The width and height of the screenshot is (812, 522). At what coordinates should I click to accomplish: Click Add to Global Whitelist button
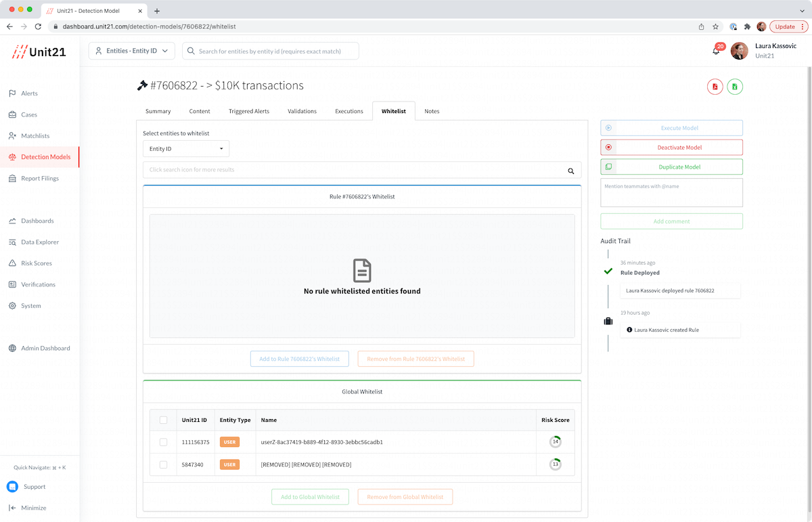(310, 497)
